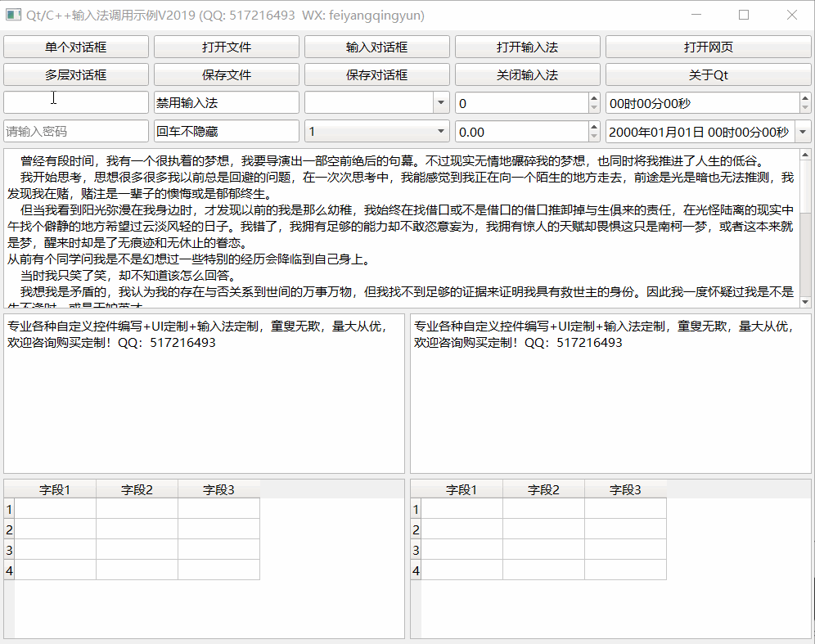The width and height of the screenshot is (815, 644).
Task: Show the 关于Qt dialog
Action: (708, 74)
